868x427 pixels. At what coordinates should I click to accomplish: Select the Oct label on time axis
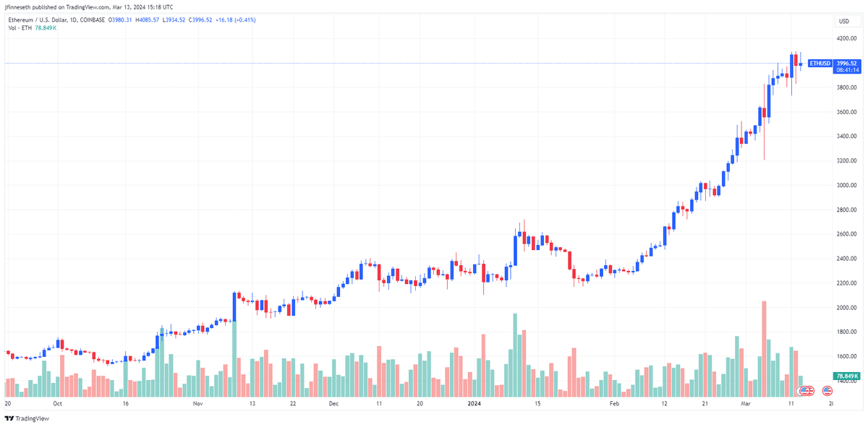[x=58, y=405]
